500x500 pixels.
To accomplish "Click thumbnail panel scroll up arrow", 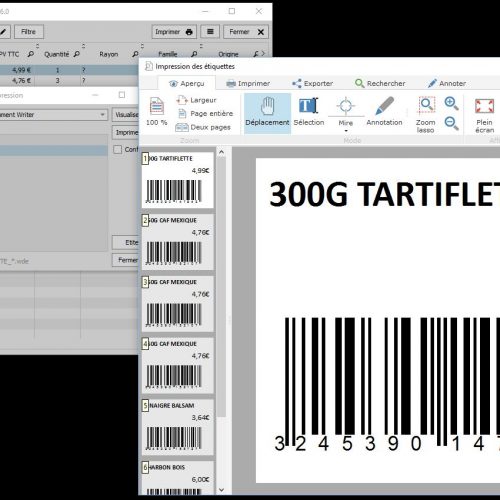I will click(x=221, y=152).
